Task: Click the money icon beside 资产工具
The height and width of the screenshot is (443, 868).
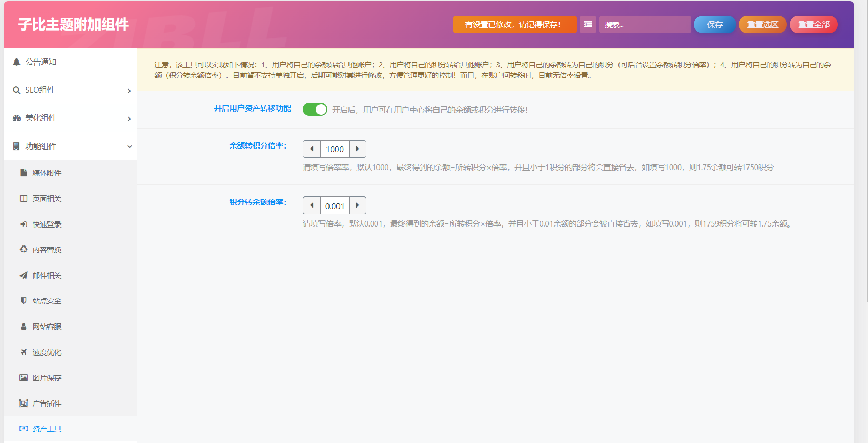Action: [24, 429]
